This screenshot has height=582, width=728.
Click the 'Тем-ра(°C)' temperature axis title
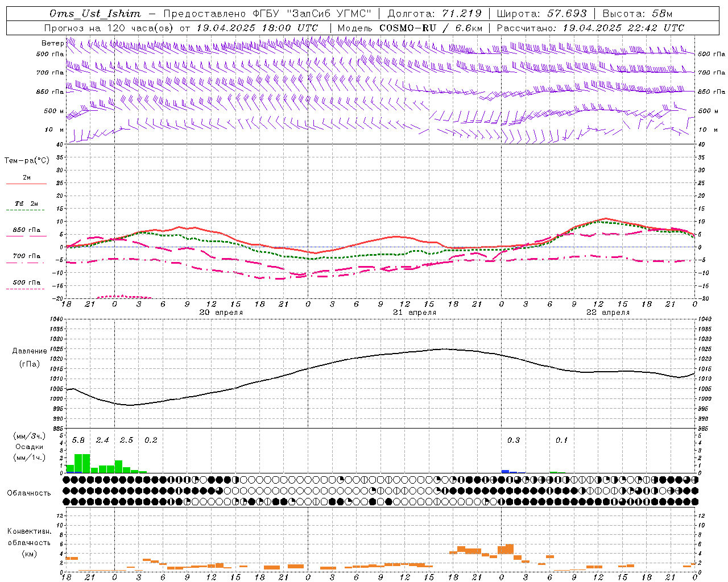tap(27, 161)
